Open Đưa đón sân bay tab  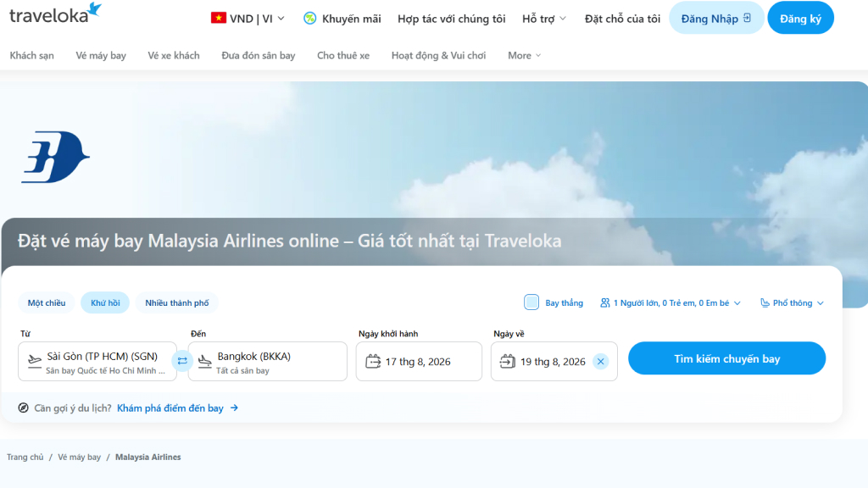[259, 55]
